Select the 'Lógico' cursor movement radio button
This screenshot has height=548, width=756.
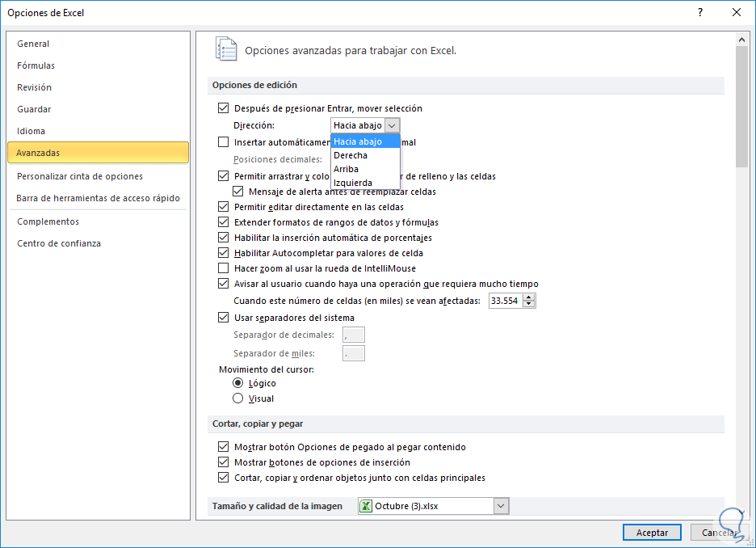(238, 383)
